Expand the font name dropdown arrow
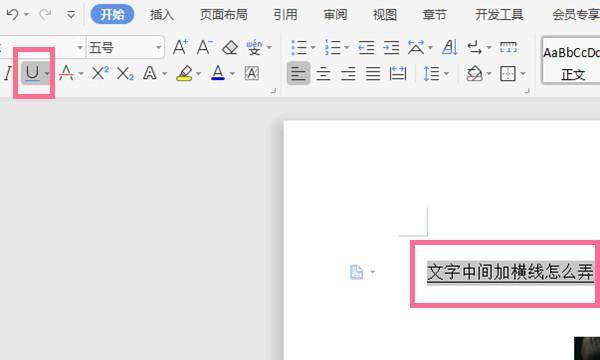The width and height of the screenshot is (600, 360). (x=80, y=48)
